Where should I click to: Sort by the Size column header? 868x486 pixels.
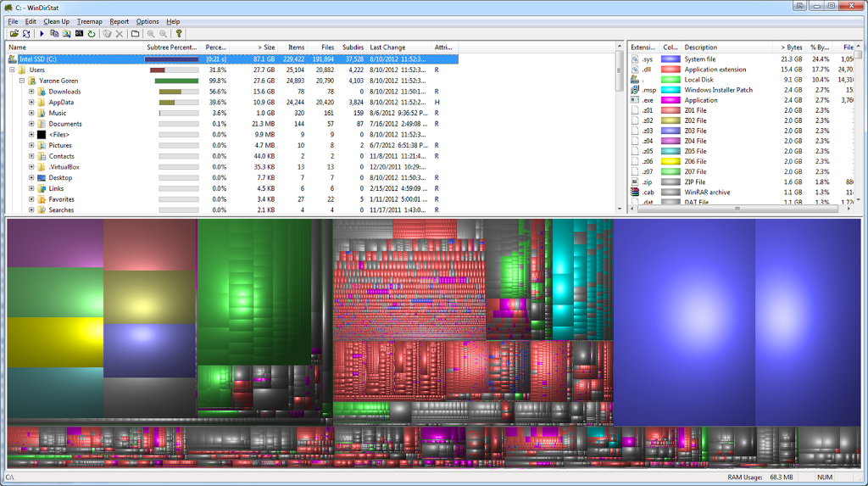tap(266, 47)
